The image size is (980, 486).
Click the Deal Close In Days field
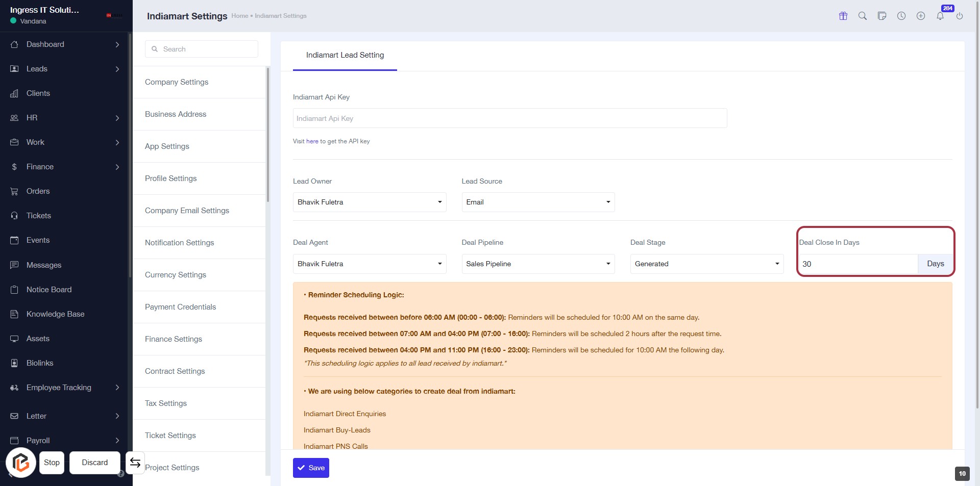point(857,264)
